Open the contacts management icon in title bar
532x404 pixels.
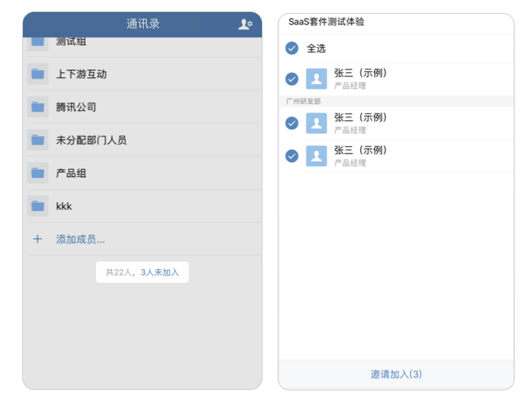244,23
